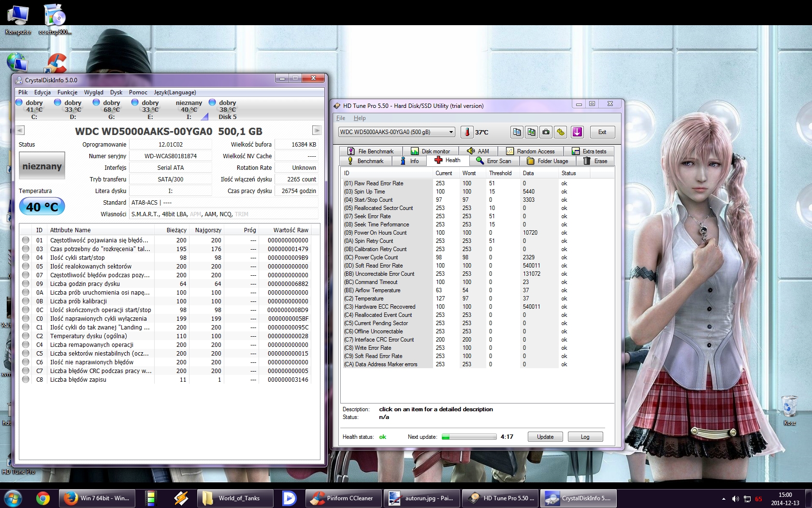The image size is (812, 508).
Task: Open the ccsetup500 installer desktop icon
Action: coord(55,20)
